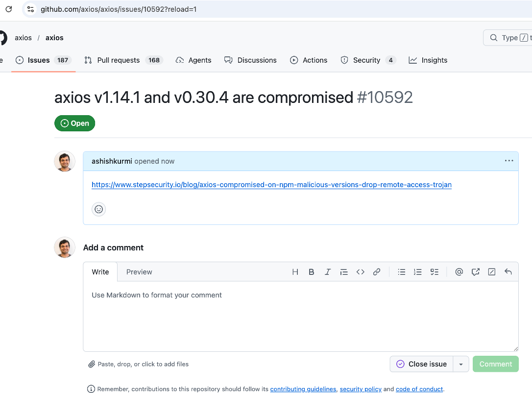Click the avatar beside Add a comment
The height and width of the screenshot is (393, 532).
(65, 247)
